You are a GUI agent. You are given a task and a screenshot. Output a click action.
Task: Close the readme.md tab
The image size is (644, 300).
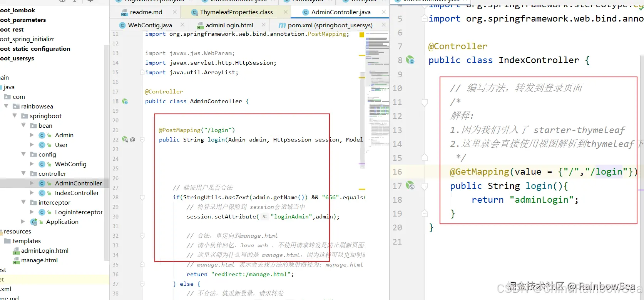(x=175, y=12)
